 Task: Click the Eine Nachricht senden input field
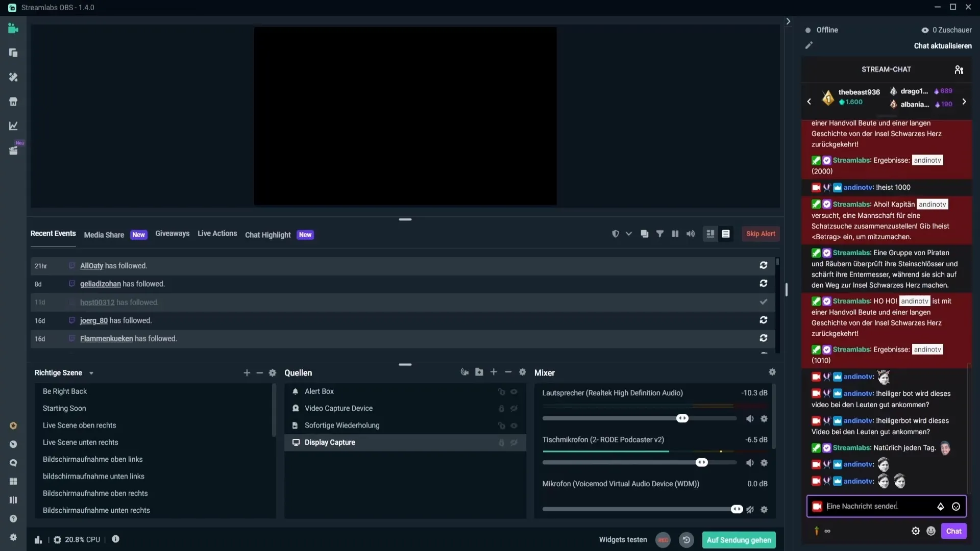point(878,506)
